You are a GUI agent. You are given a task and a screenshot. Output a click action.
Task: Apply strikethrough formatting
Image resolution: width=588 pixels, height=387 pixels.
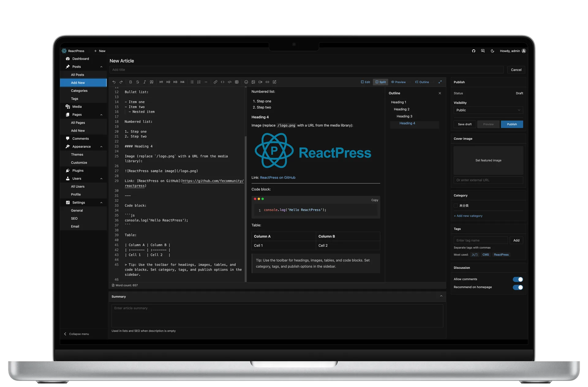coord(138,82)
